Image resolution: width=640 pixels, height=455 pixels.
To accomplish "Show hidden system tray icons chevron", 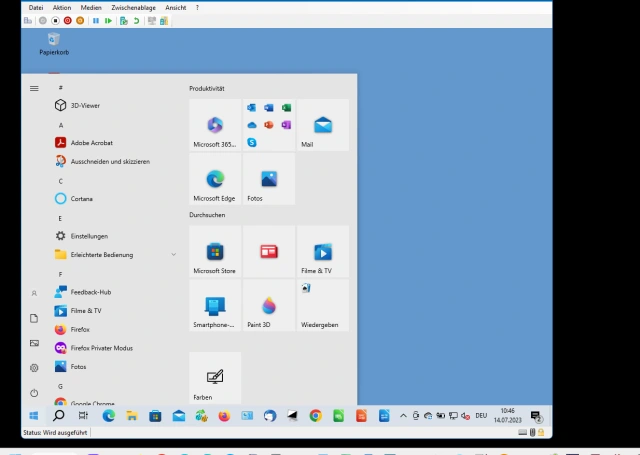I will 403,415.
